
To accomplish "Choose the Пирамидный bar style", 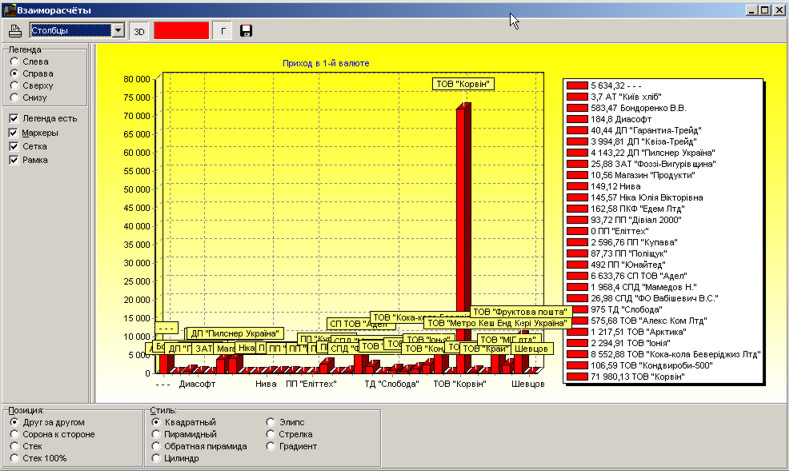I will 157,434.
